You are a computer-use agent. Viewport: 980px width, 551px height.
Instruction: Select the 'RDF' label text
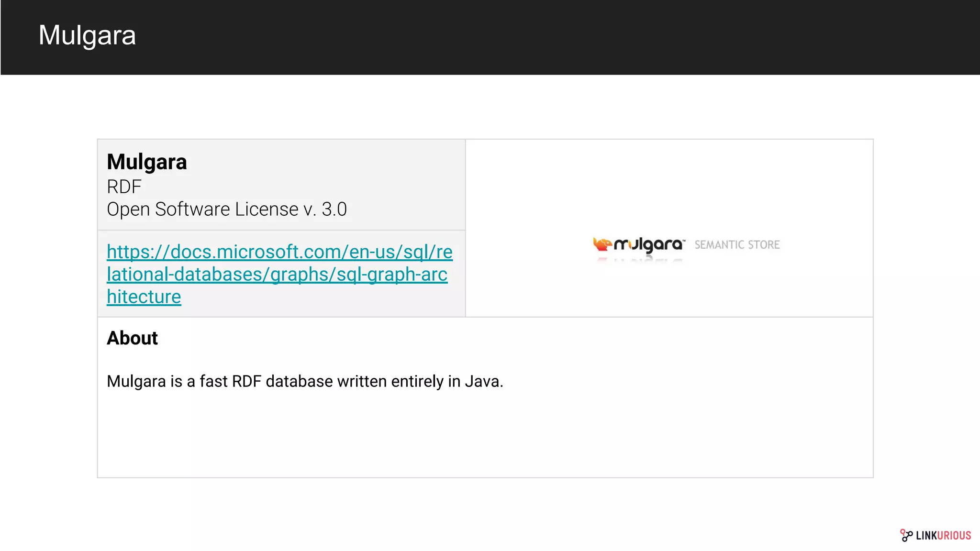tap(124, 187)
